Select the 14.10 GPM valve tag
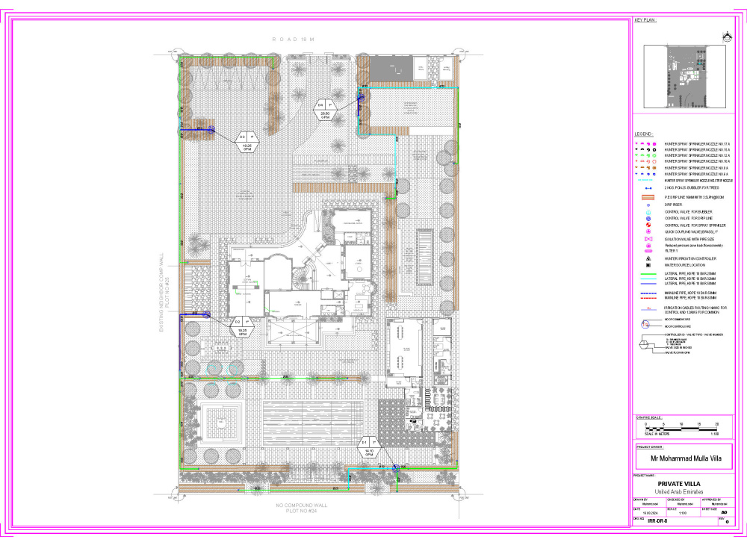The height and width of the screenshot is (560, 747). tap(369, 447)
